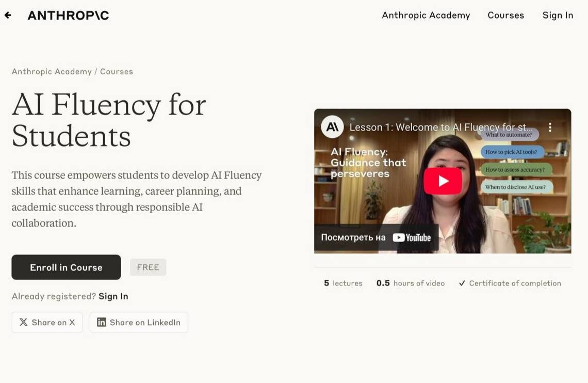Click the FREE price badge
588x383 pixels.
click(x=148, y=267)
